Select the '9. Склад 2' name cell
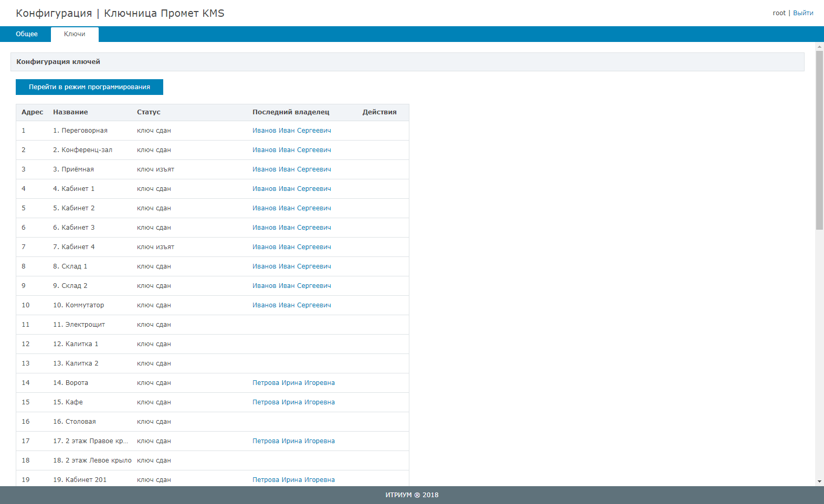824x504 pixels. coord(70,286)
